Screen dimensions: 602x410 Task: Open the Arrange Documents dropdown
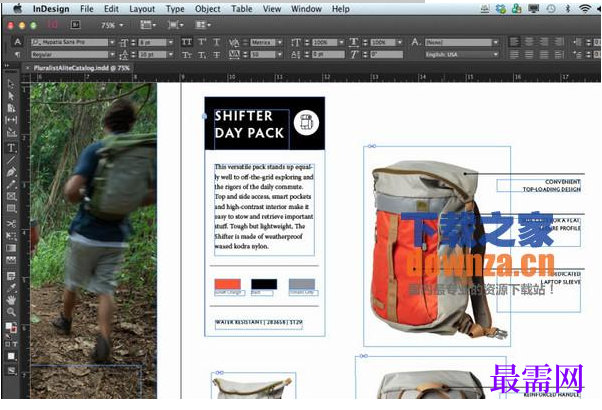point(203,25)
